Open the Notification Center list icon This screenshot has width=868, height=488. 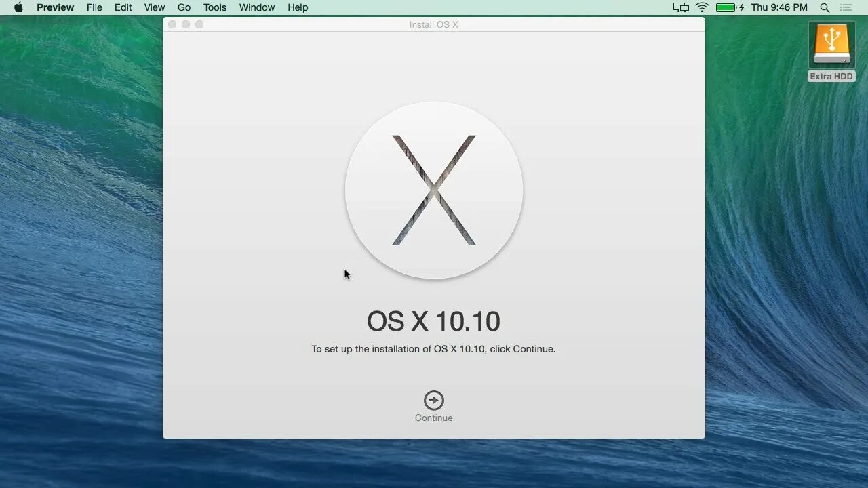pos(846,7)
